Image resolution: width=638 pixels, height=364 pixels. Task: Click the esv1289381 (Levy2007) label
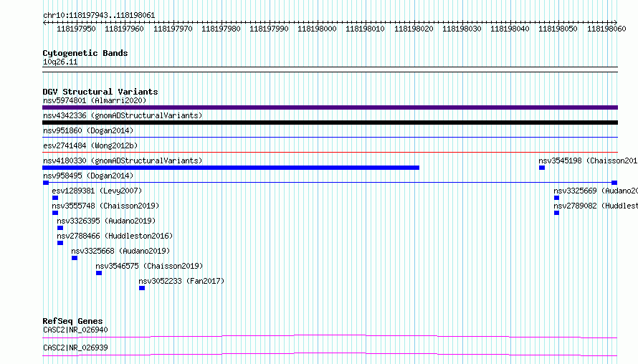click(x=97, y=191)
